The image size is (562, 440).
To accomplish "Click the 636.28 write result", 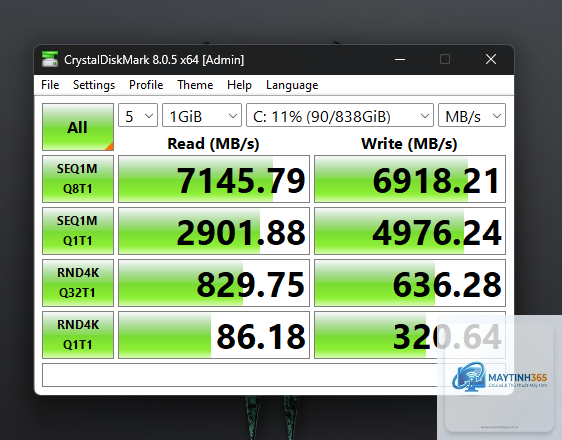I will (410, 283).
